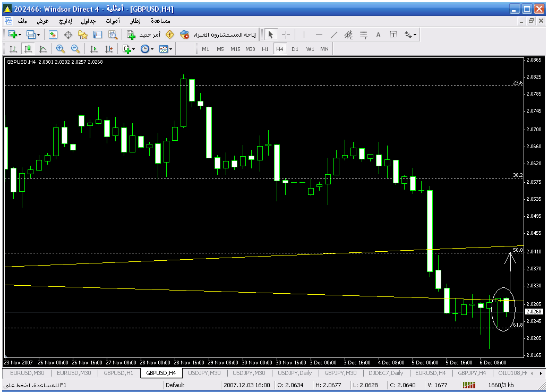The image size is (548, 392).
Task: Click the zoom in magnifier icon
Action: click(61, 49)
